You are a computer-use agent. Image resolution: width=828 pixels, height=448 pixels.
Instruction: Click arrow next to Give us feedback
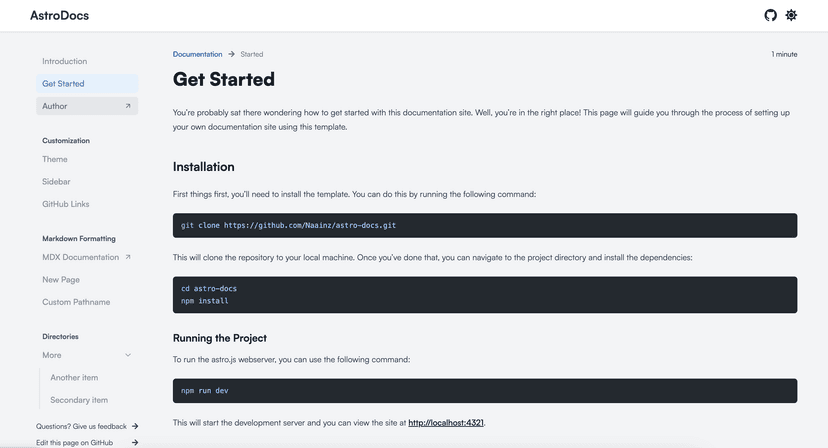pos(135,426)
